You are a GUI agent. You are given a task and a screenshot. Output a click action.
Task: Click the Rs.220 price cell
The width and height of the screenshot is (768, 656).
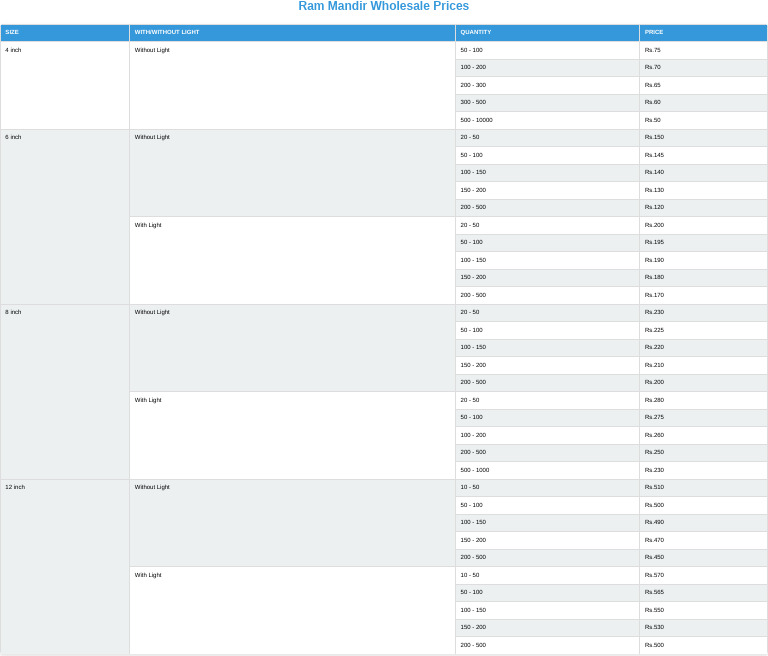pos(703,347)
